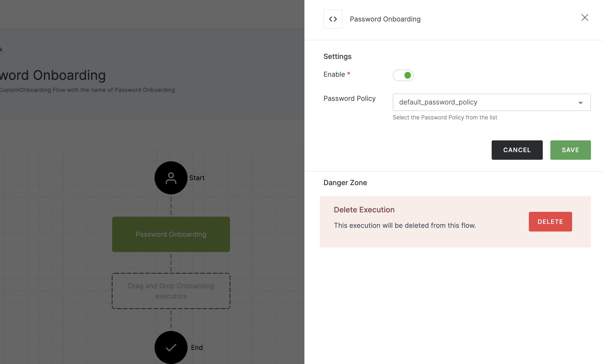
Task: Click the DELETE button icon in Danger Zone
Action: pos(550,222)
